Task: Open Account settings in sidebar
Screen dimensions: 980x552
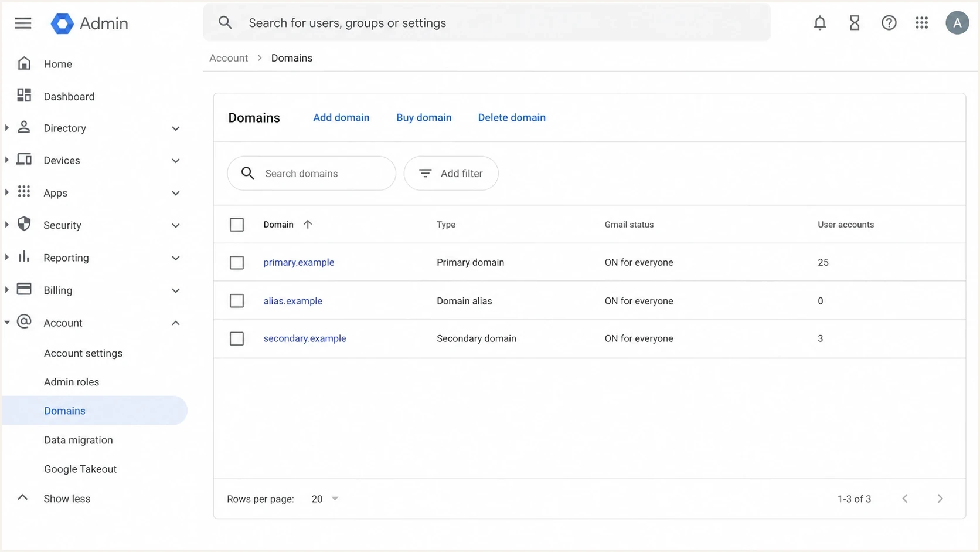Action: click(83, 353)
